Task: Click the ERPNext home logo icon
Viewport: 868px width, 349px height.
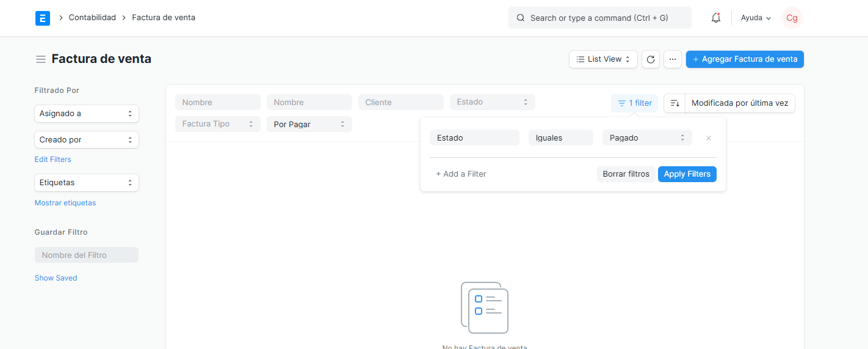Action: tap(43, 18)
